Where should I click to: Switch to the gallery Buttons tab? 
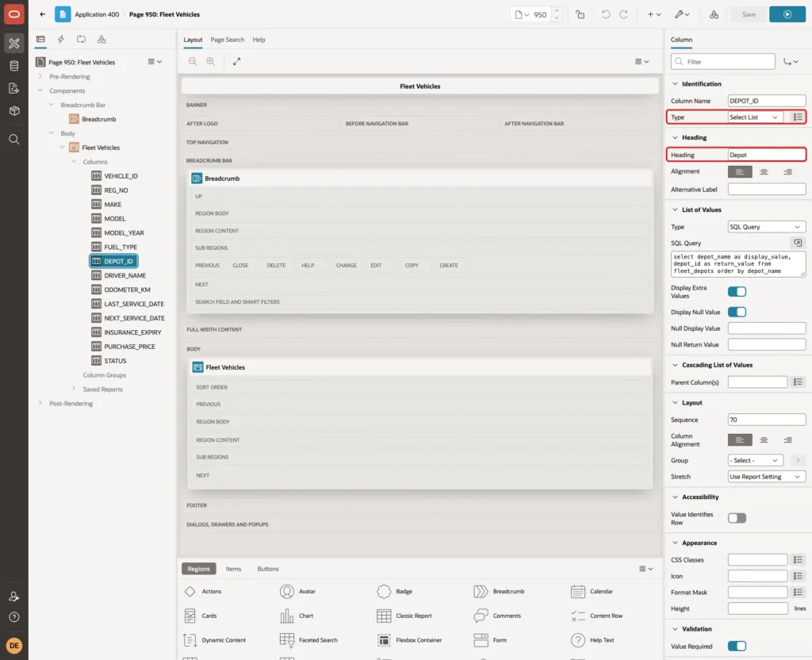(268, 569)
